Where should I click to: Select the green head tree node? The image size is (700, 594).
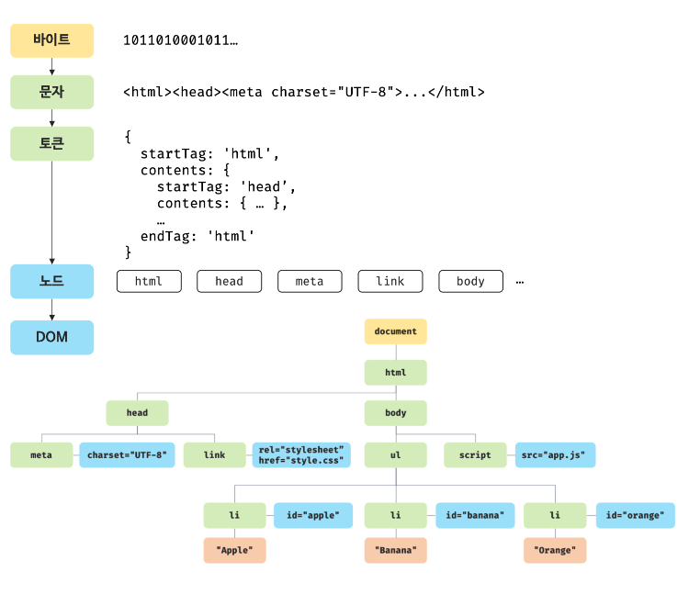click(137, 413)
